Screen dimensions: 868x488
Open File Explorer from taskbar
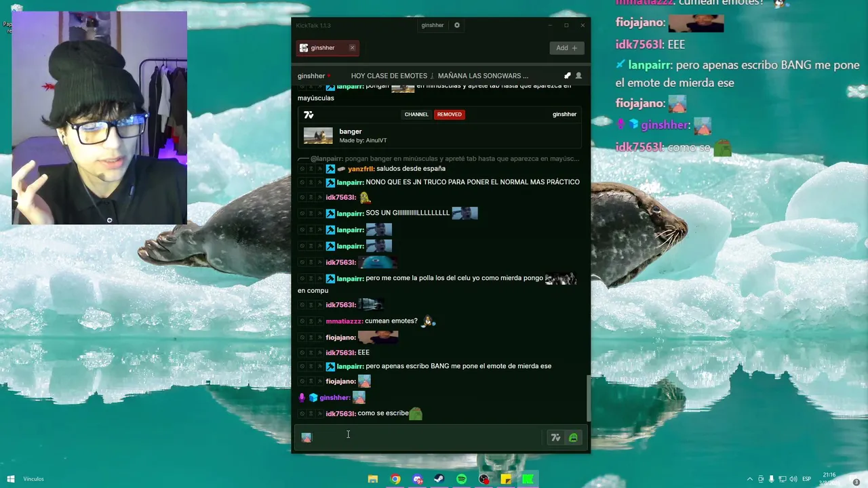tap(373, 479)
